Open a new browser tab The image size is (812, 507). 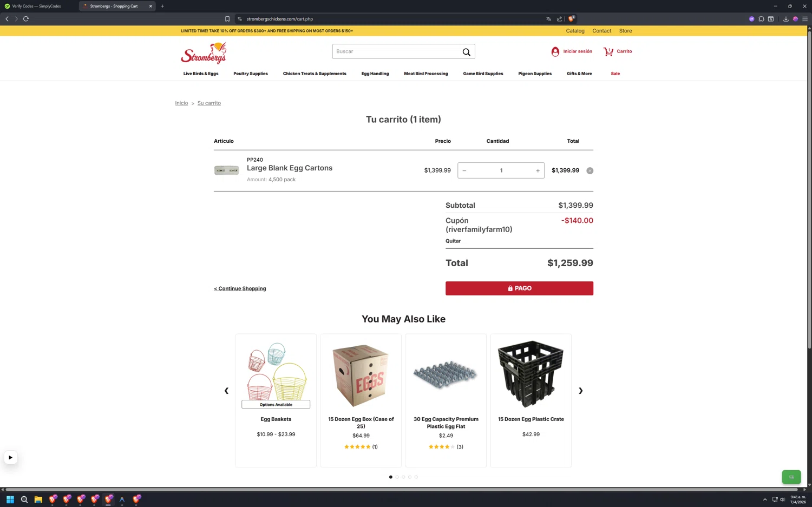[x=162, y=6]
